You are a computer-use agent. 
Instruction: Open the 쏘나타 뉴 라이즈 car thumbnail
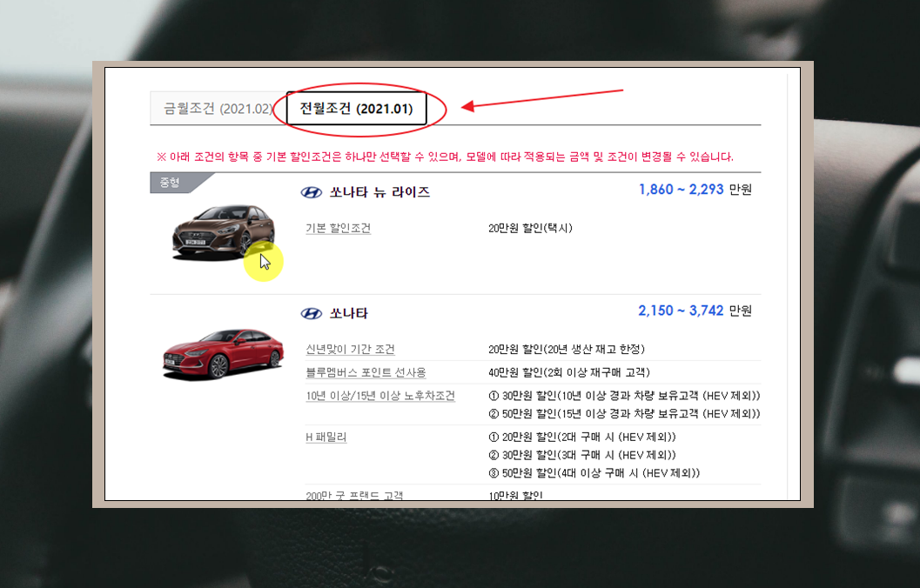[x=223, y=232]
